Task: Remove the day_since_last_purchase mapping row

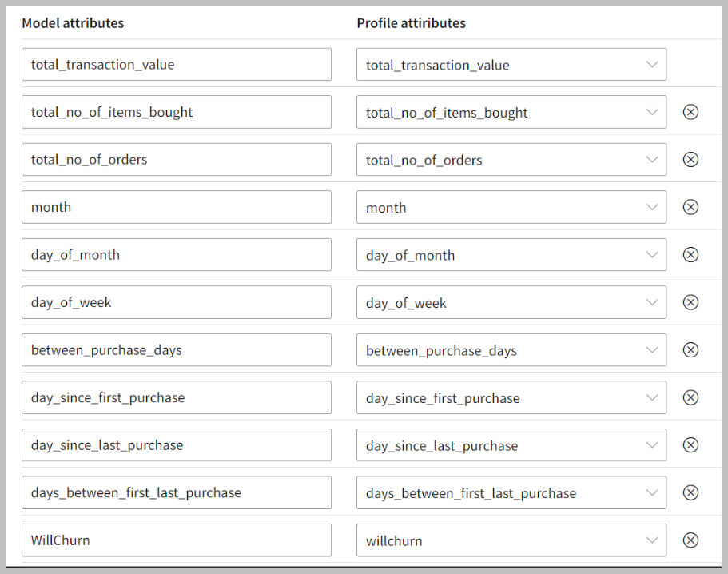Action: [x=691, y=445]
